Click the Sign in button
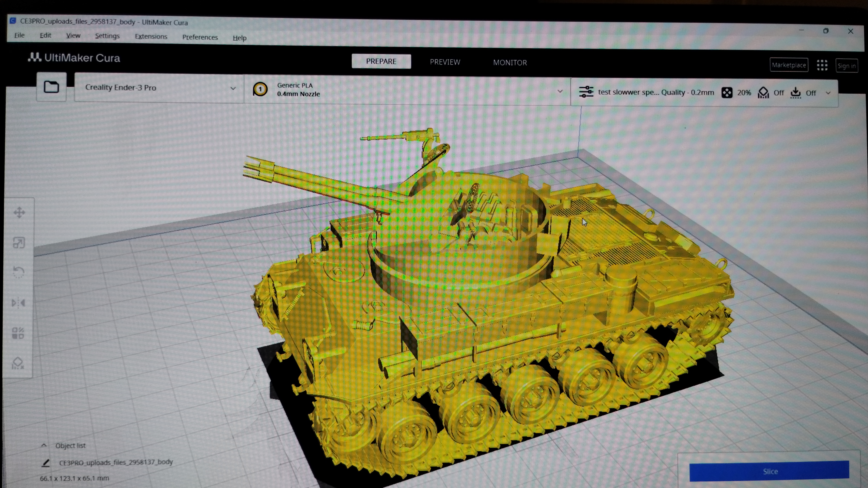Viewport: 868px width, 488px height. coord(847,66)
